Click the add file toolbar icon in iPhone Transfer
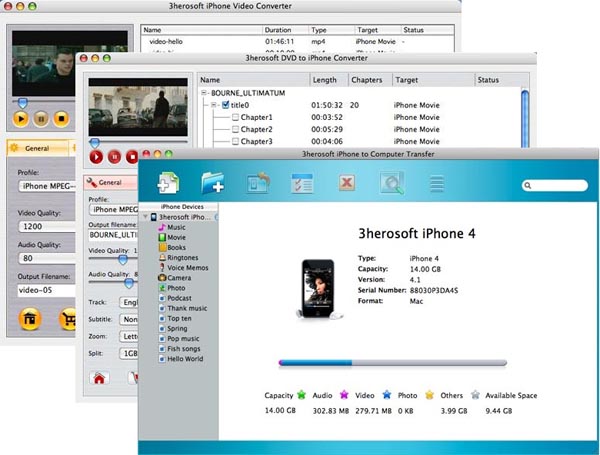Image resolution: width=600 pixels, height=455 pixels. click(168, 183)
